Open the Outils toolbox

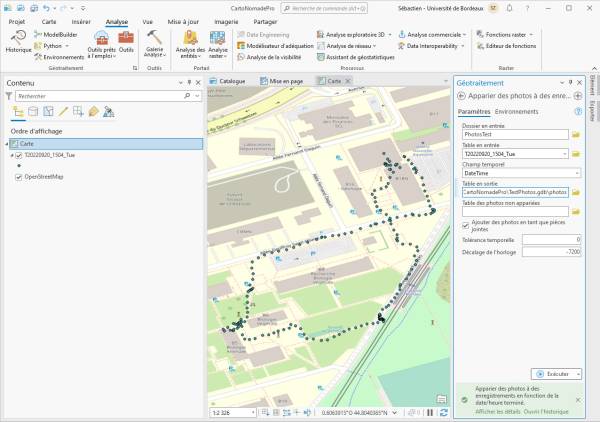click(126, 41)
